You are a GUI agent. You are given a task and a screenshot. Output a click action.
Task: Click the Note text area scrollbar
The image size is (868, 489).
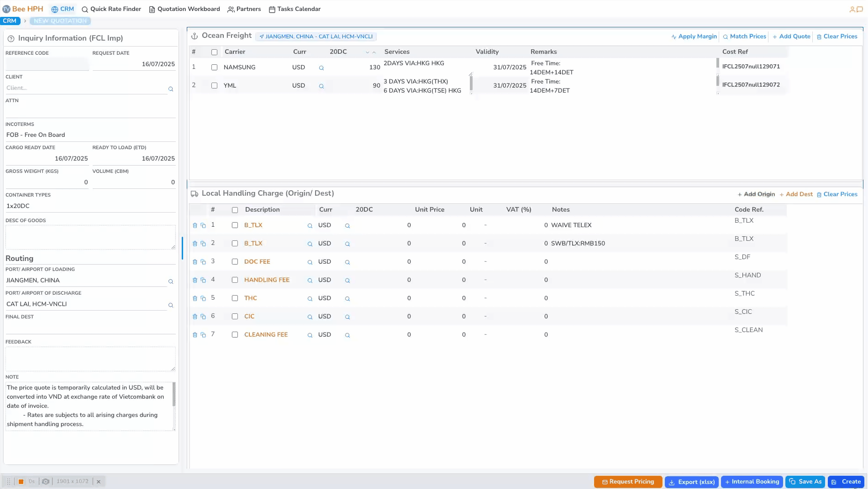174,395
